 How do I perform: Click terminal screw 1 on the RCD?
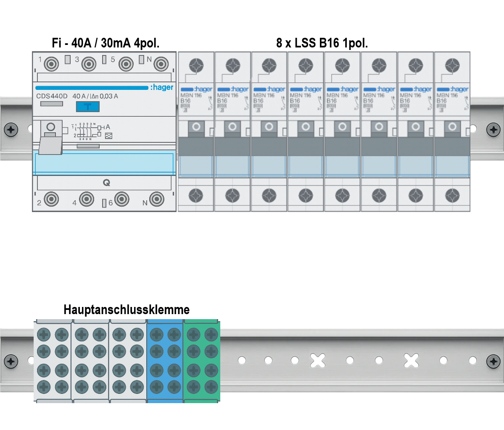[51, 64]
